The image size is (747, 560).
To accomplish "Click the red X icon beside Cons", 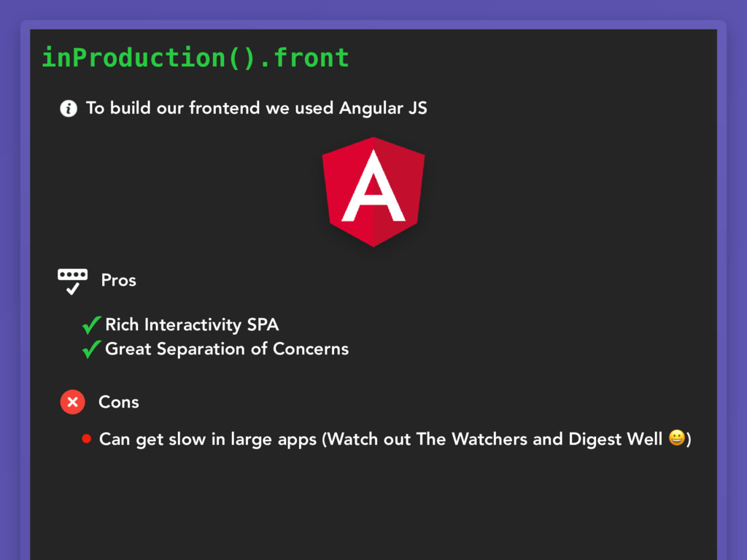I will (72, 402).
